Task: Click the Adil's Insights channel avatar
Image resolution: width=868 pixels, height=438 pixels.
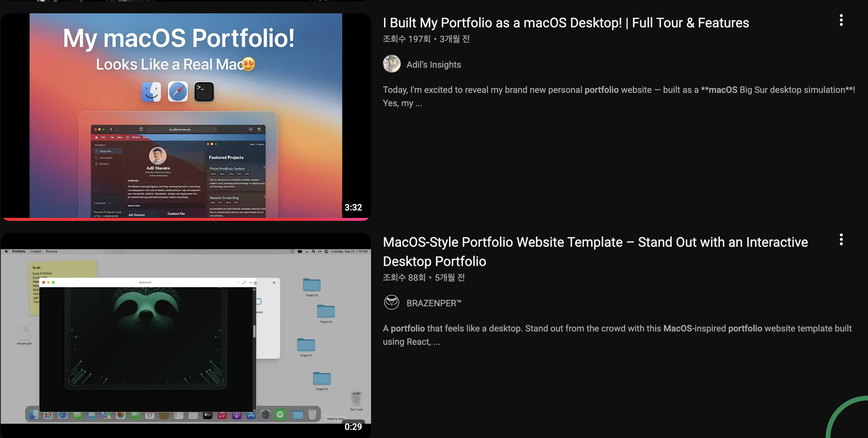Action: coord(391,64)
